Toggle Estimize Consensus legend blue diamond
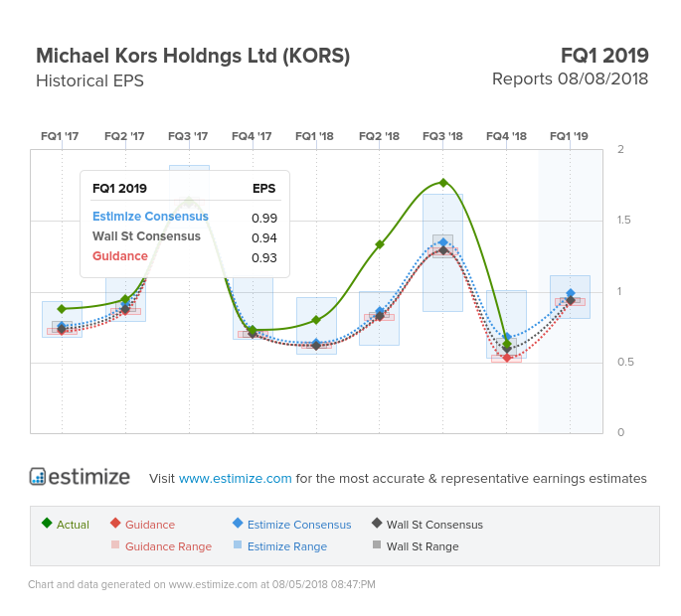Screen dimensions: 681x616 pos(238,523)
